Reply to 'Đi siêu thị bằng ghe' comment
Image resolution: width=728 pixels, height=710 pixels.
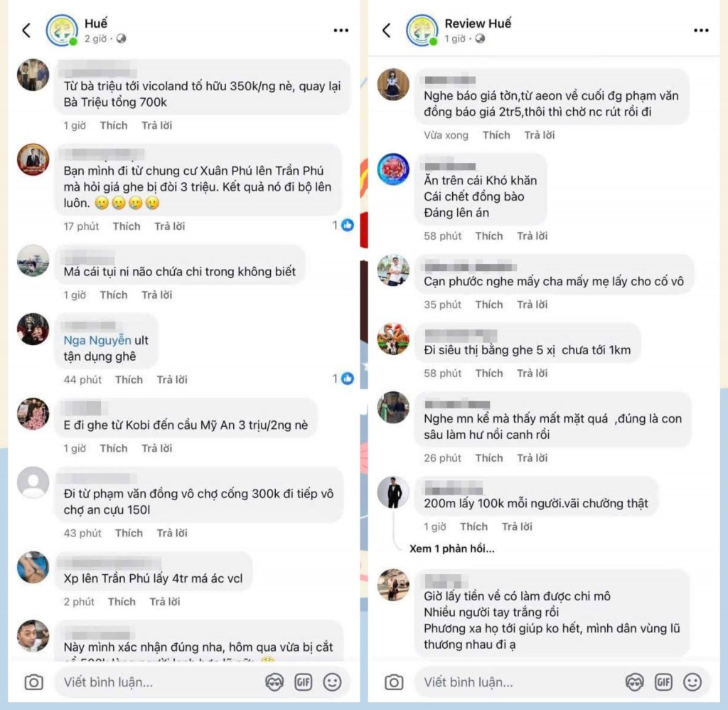532,373
